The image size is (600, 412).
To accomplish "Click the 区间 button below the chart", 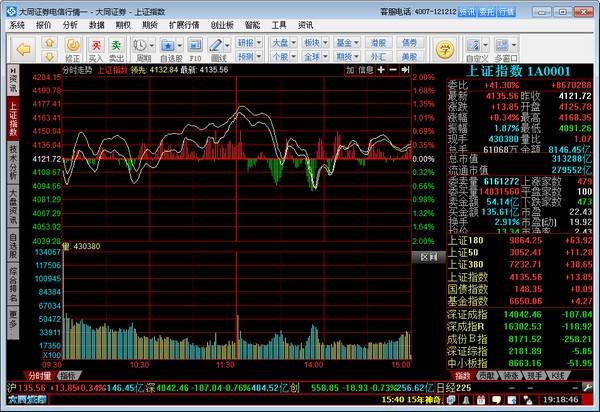I will 427,256.
